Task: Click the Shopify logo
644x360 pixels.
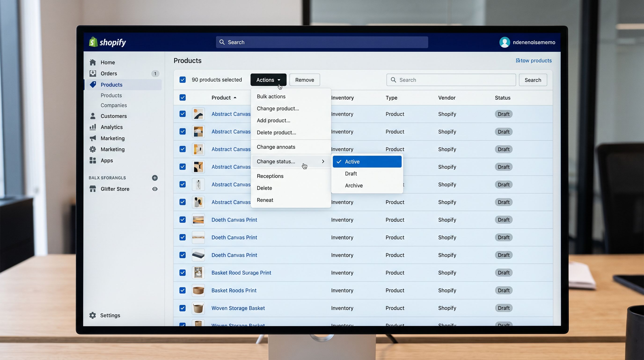Action: [108, 42]
